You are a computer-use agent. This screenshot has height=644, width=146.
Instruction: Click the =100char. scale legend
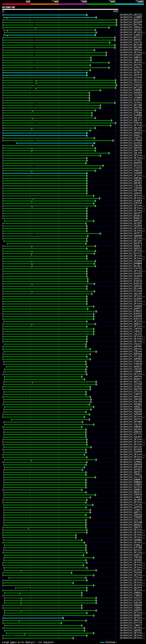[108, 642]
